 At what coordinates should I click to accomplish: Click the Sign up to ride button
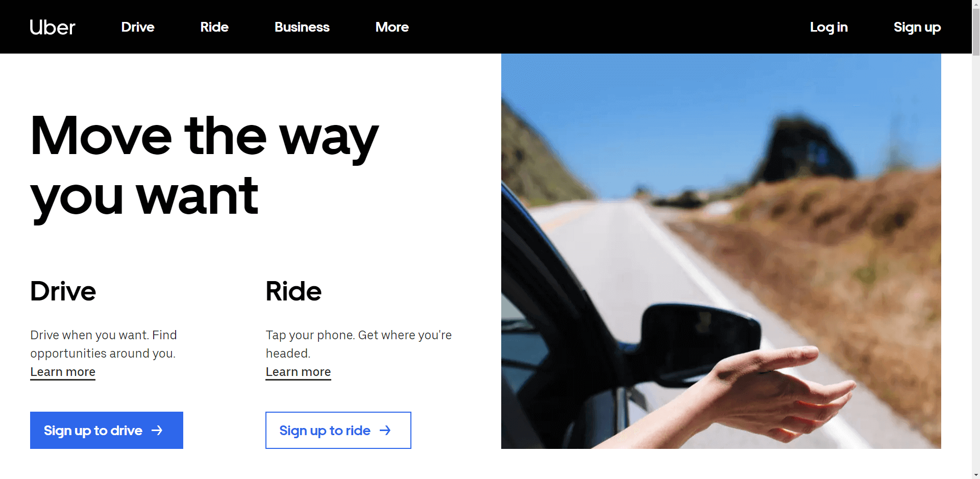(338, 431)
